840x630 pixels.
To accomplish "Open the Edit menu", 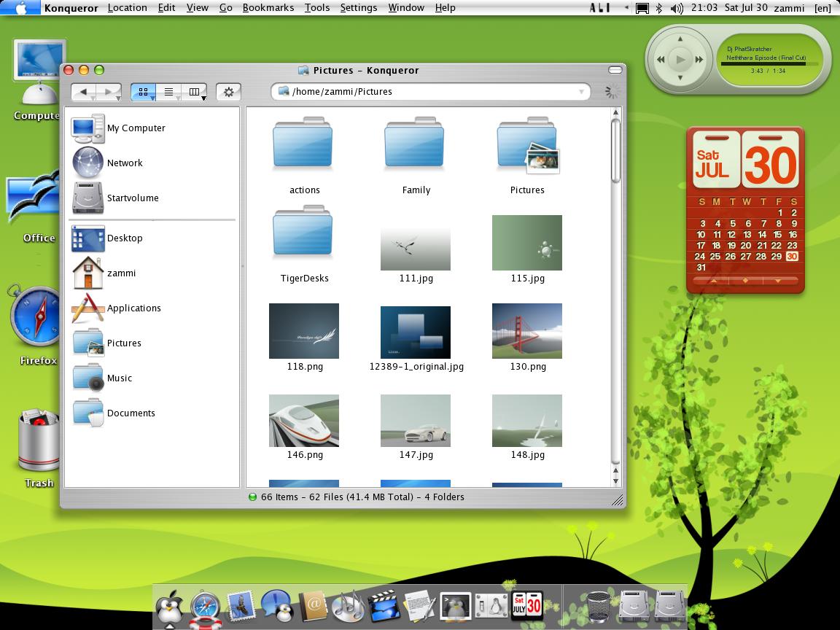I will point(166,7).
